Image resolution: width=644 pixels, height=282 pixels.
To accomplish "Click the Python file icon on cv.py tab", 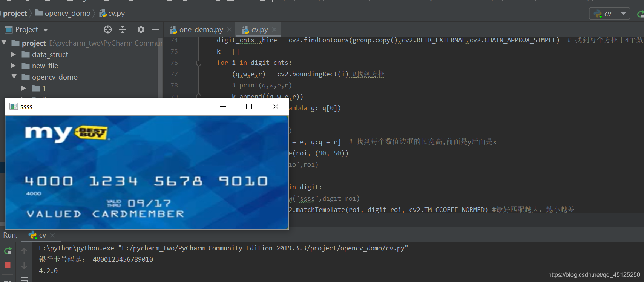I will [x=245, y=30].
